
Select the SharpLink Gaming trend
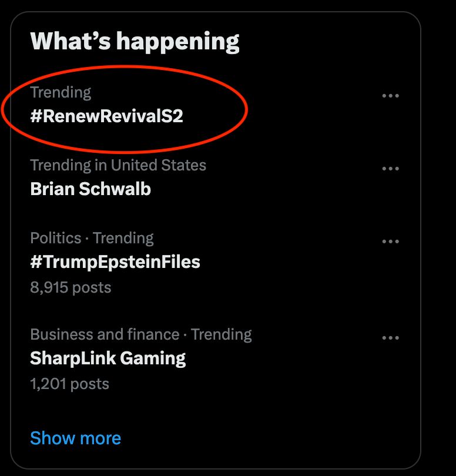108,358
